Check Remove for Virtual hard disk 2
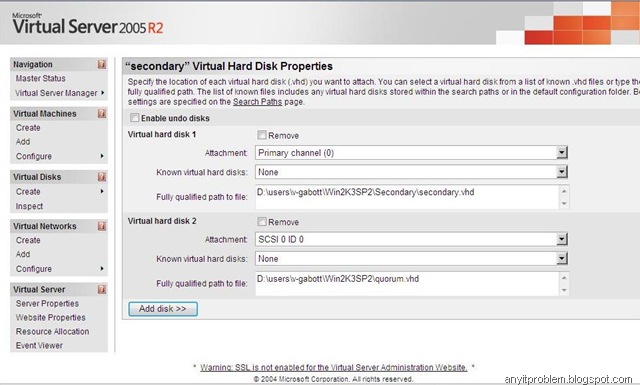This screenshot has width=640, height=385. pyautogui.click(x=262, y=222)
